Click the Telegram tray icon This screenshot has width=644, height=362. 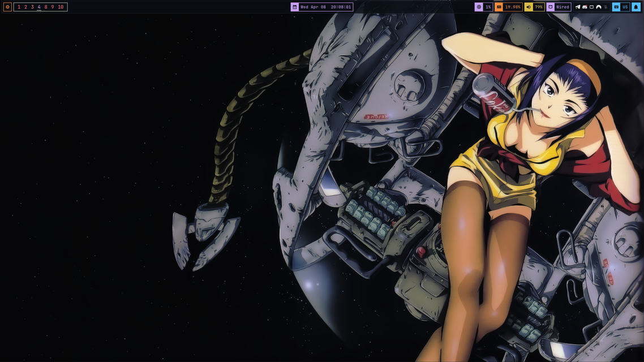pos(578,7)
